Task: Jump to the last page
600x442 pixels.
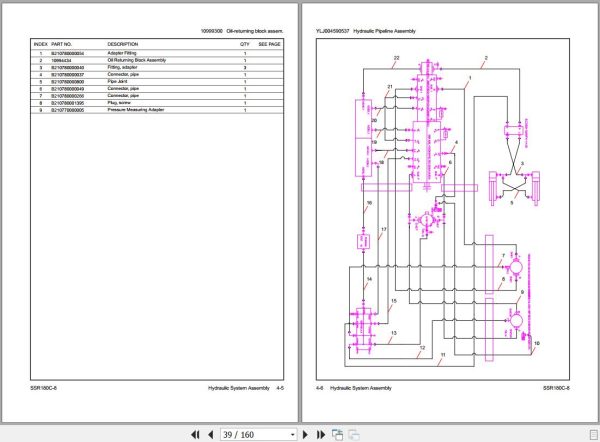Action: (321, 435)
